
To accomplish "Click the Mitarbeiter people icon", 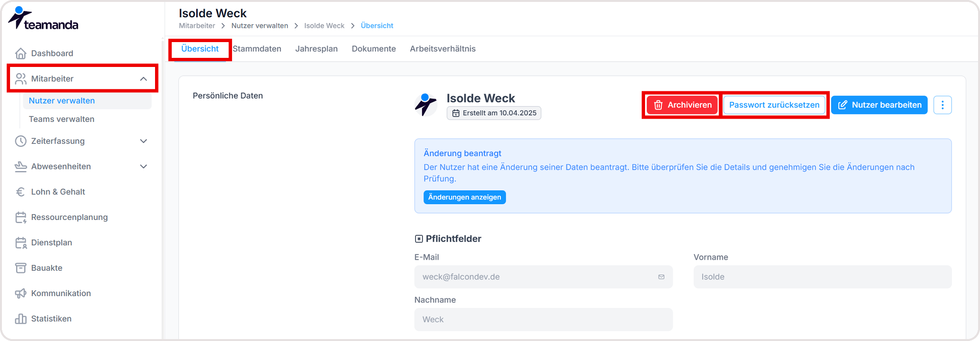I will (21, 78).
